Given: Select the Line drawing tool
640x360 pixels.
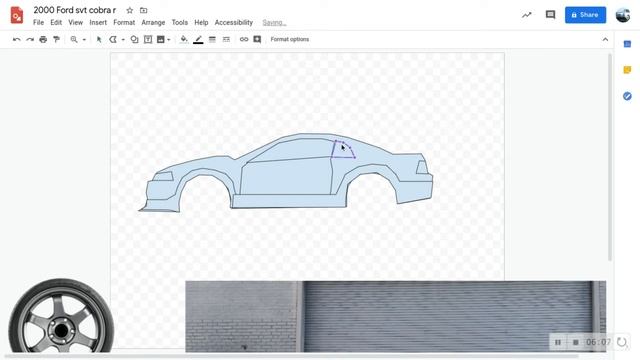Looking at the screenshot, I should click(113, 40).
